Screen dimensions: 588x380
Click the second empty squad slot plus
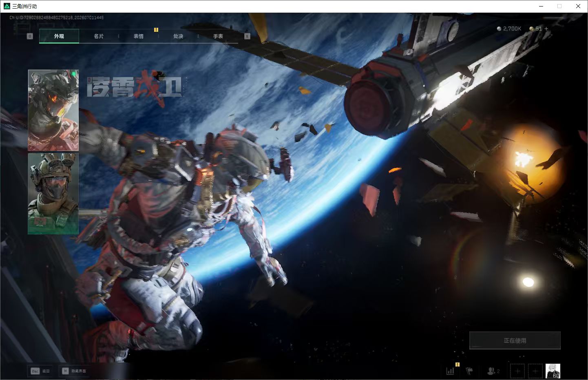pyautogui.click(x=535, y=371)
